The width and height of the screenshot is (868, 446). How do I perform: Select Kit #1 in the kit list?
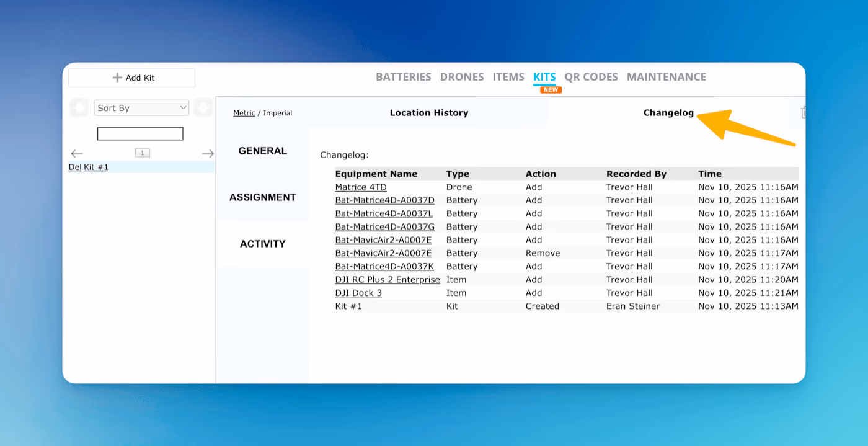coord(96,167)
